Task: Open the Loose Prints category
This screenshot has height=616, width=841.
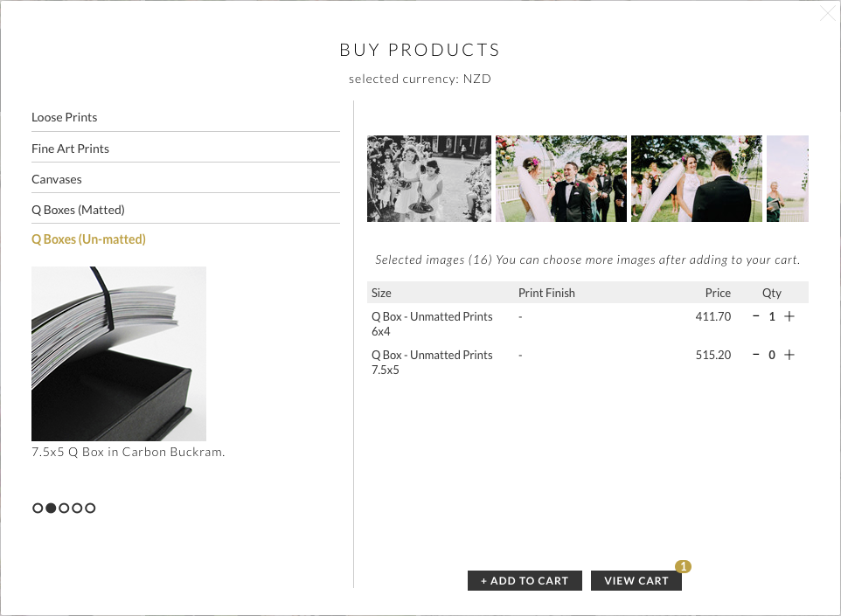Action: [65, 117]
